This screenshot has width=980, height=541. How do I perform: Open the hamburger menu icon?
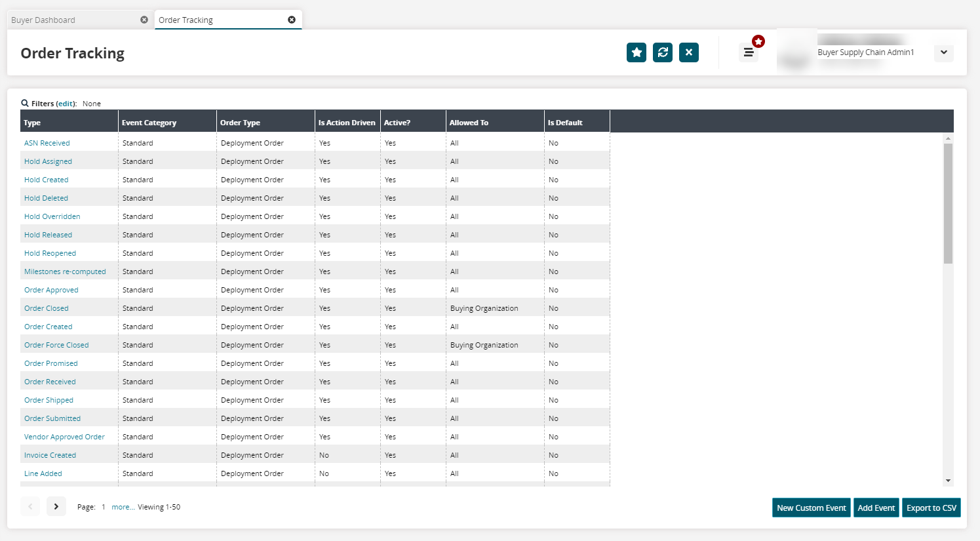pos(748,52)
